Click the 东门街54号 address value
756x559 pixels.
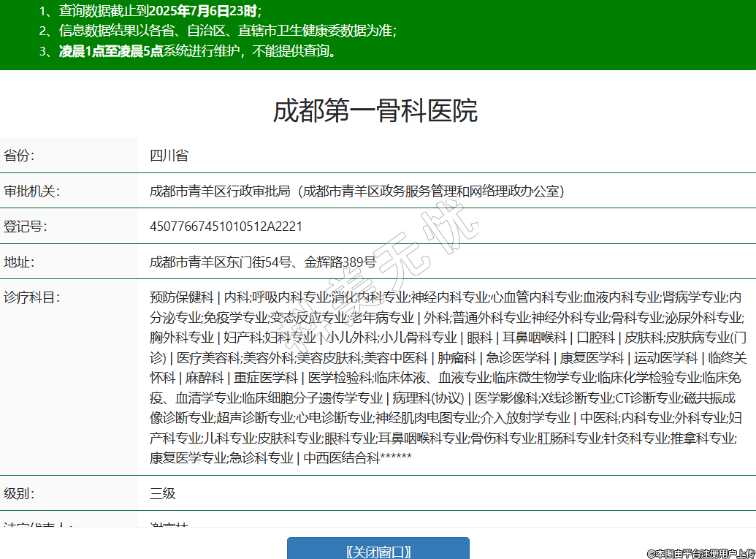(x=263, y=262)
